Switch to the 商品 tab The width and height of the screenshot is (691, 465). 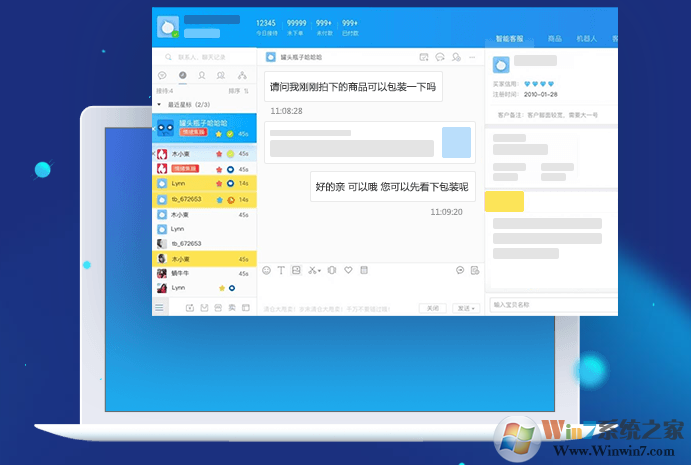pyautogui.click(x=554, y=39)
